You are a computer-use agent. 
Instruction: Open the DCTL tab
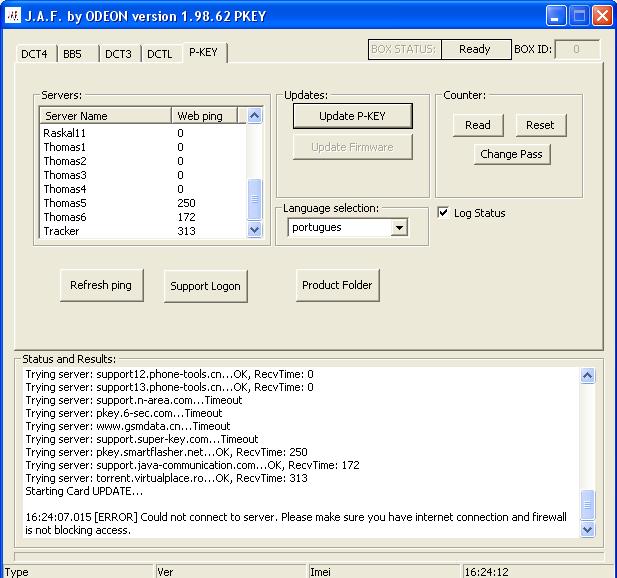click(160, 54)
